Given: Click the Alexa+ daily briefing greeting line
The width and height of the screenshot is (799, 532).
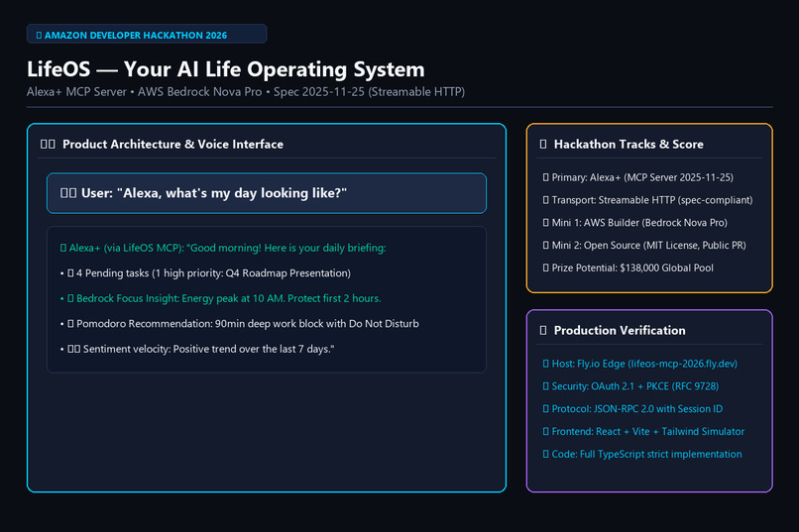Looking at the screenshot, I should tap(223, 248).
